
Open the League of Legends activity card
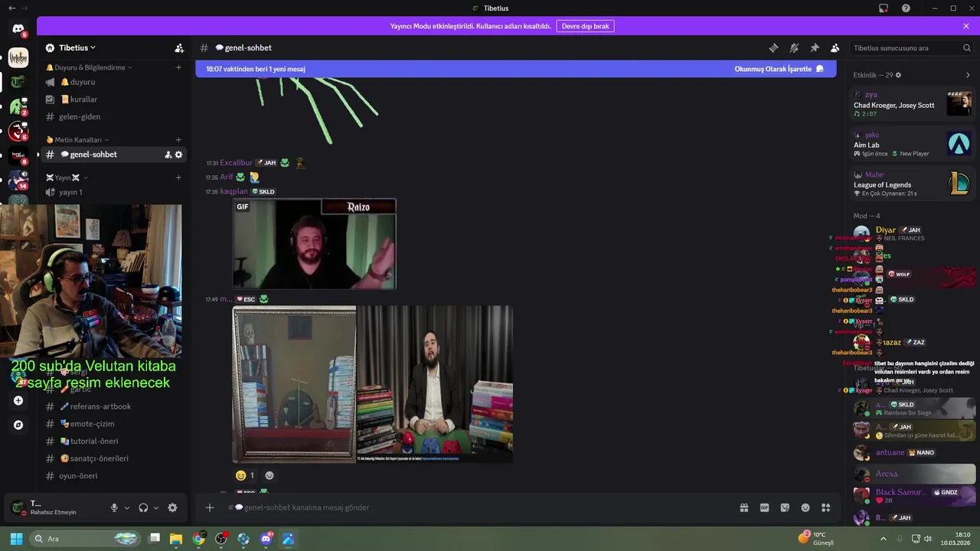tap(913, 184)
